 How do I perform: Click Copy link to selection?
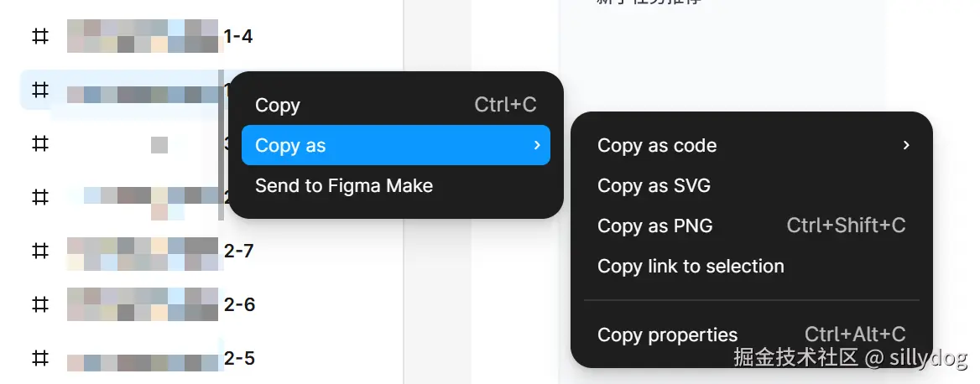691,266
